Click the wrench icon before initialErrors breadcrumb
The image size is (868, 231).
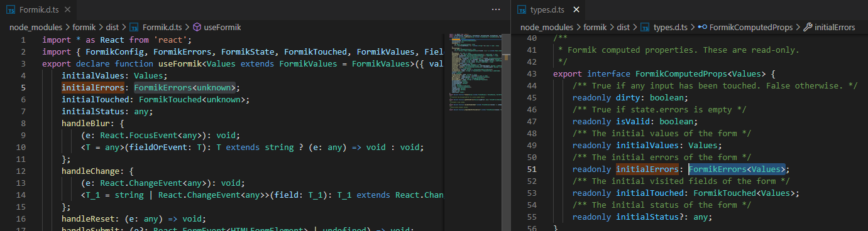(x=808, y=28)
